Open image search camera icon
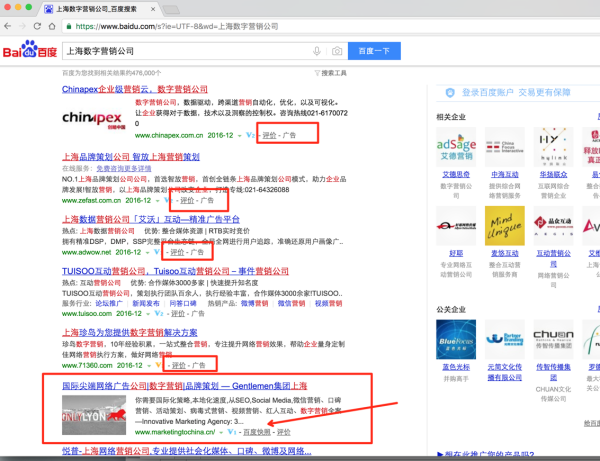 [337, 51]
